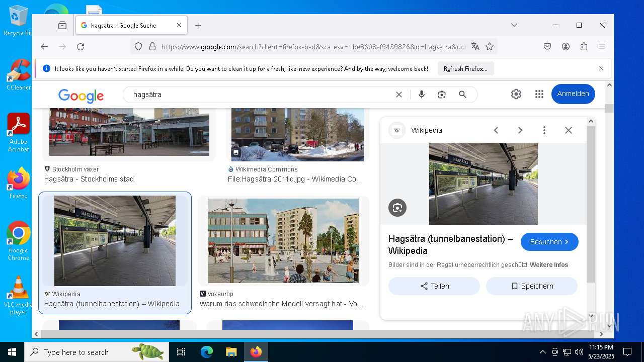Open the Windows Start menu

(x=12, y=352)
